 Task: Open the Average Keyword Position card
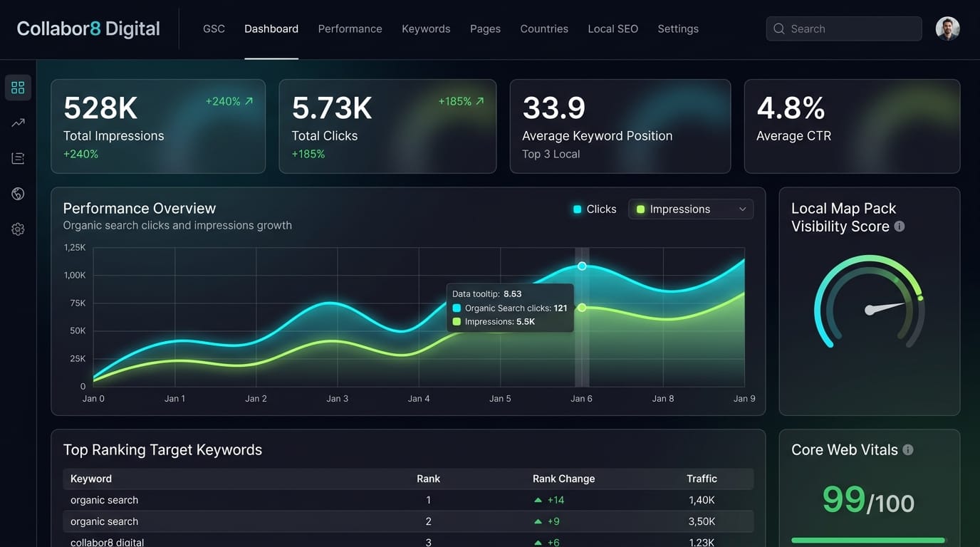tap(620, 126)
